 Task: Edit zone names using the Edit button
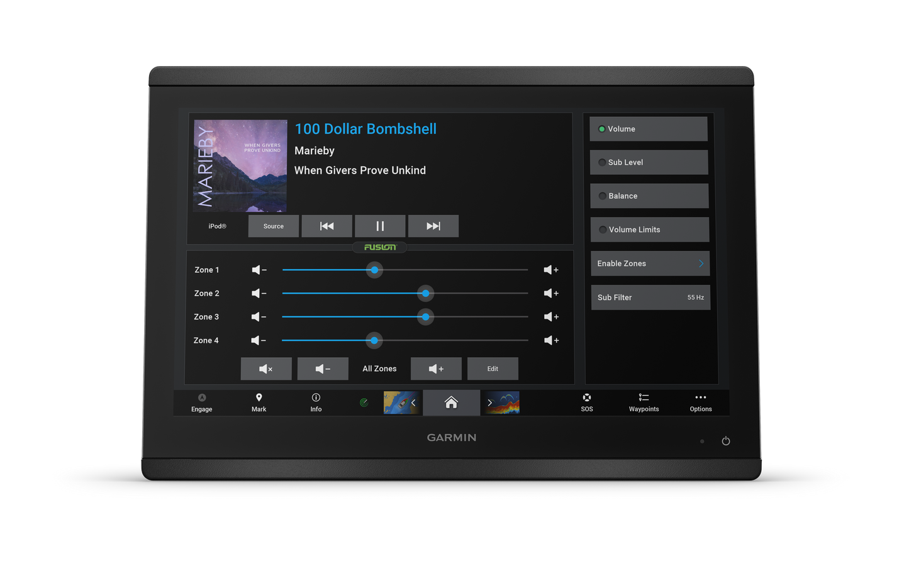(x=492, y=369)
